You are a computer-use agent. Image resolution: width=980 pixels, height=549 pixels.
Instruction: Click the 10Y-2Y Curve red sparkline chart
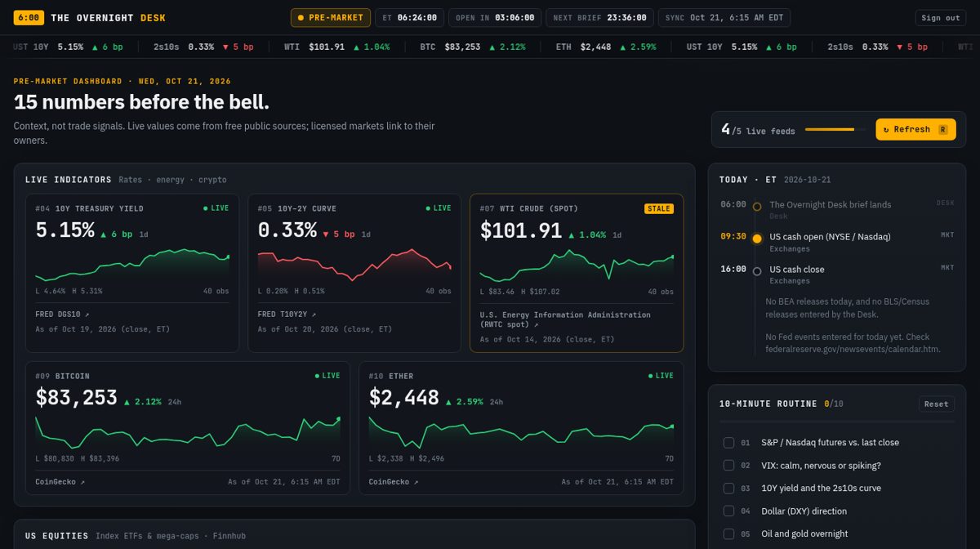354,265
